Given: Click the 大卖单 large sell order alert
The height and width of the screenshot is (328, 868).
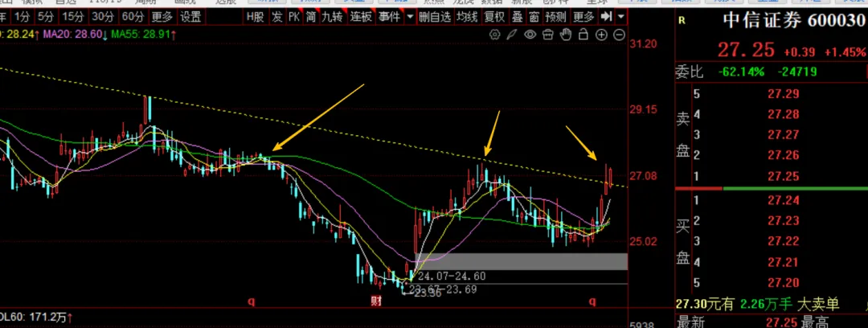Looking at the screenshot, I should [819, 304].
